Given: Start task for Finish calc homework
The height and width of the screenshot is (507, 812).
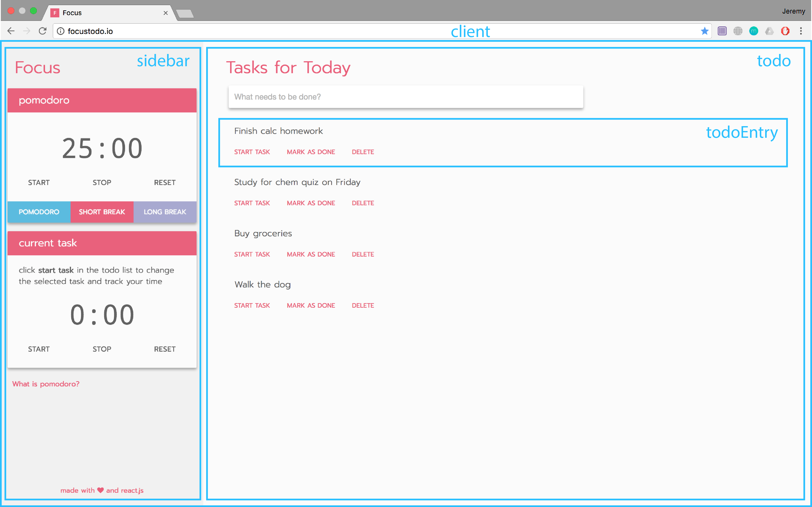Looking at the screenshot, I should point(252,152).
